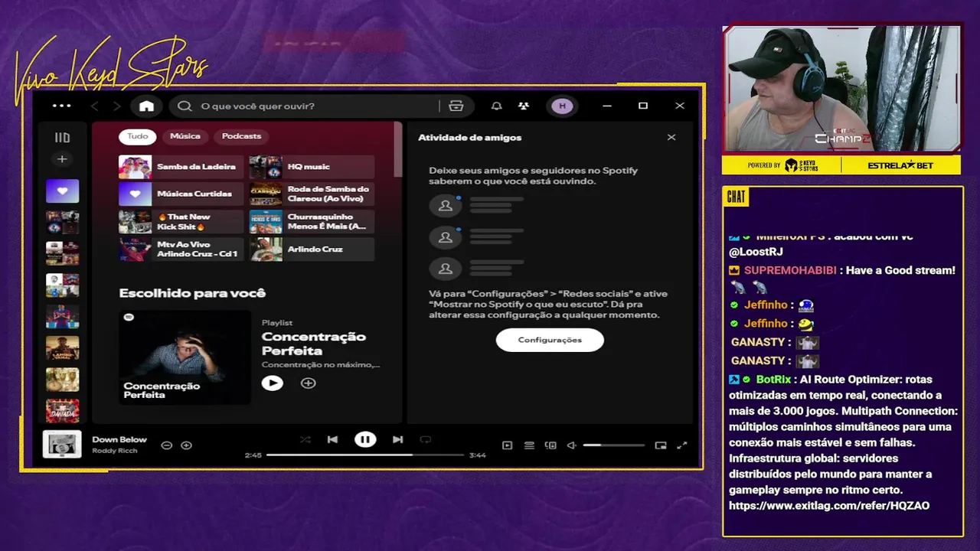The image size is (980, 551).
Task: Open notifications bell icon
Action: (496, 106)
